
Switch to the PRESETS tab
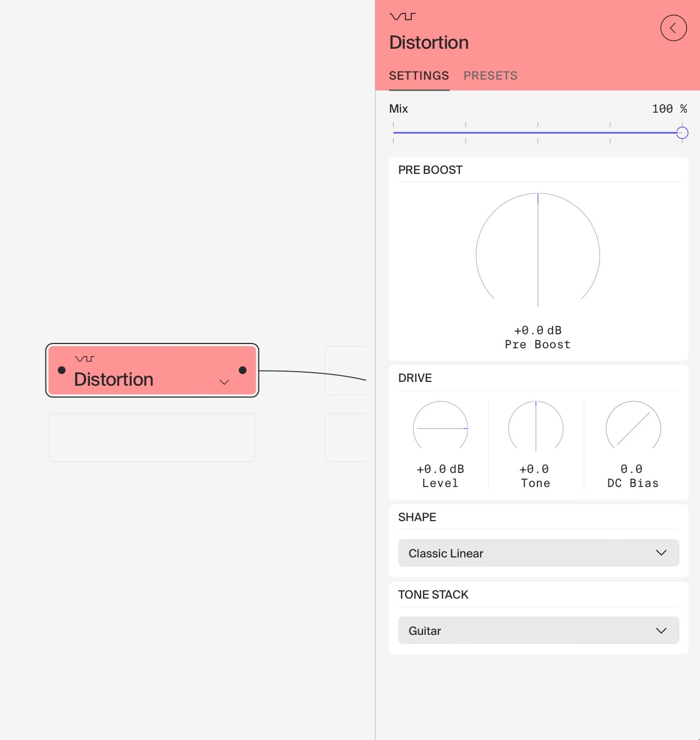[490, 75]
